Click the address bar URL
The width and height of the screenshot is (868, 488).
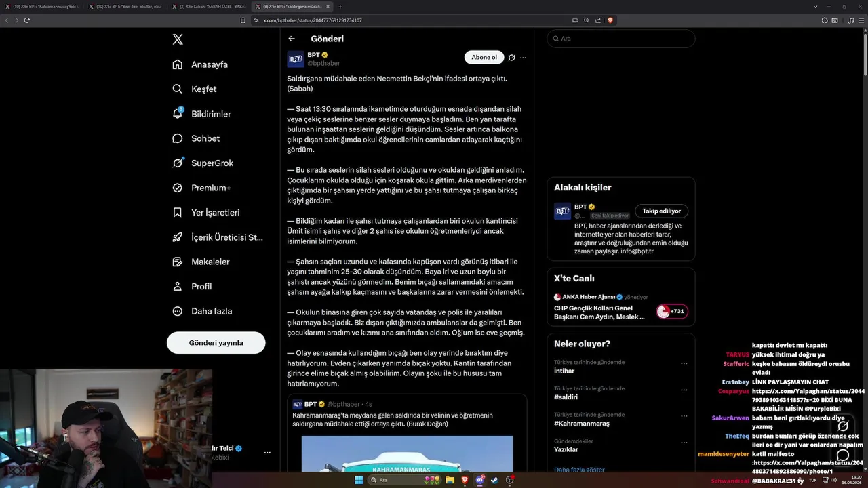[313, 20]
